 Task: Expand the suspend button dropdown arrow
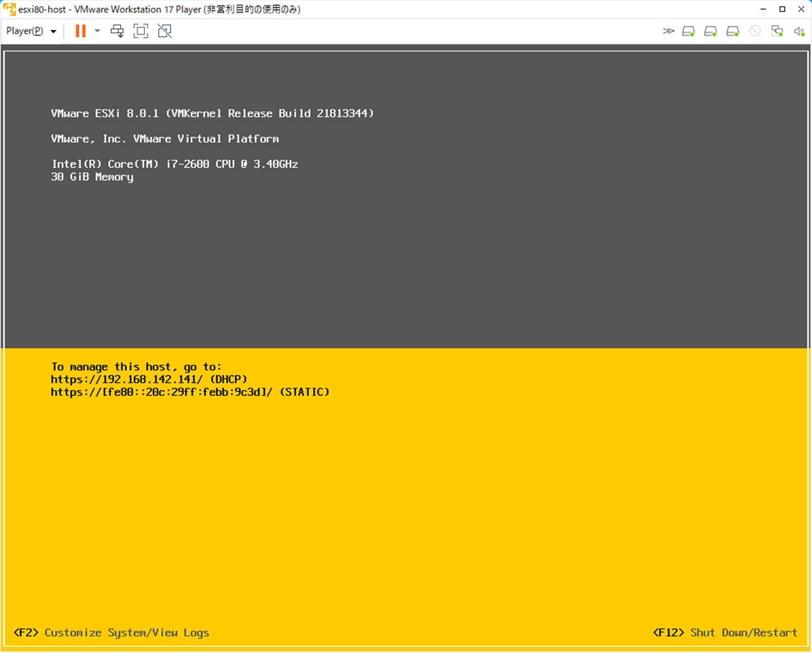tap(96, 31)
